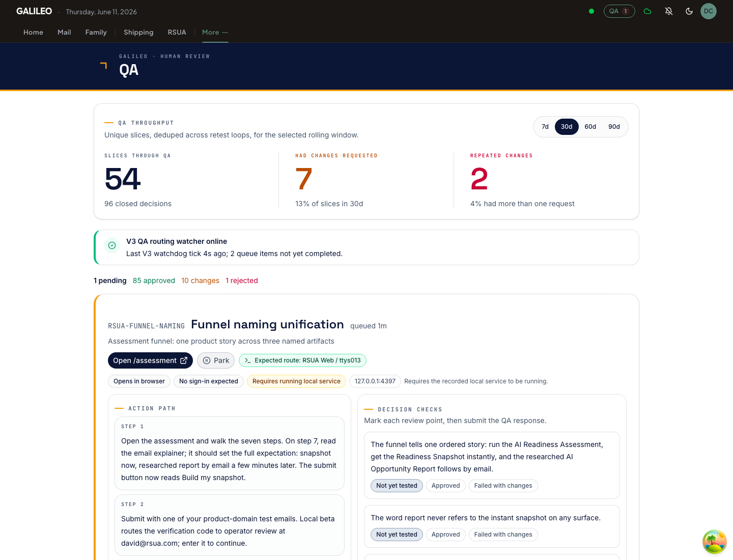Filter by 1 rejected
Image resolution: width=733 pixels, height=560 pixels.
(x=242, y=281)
